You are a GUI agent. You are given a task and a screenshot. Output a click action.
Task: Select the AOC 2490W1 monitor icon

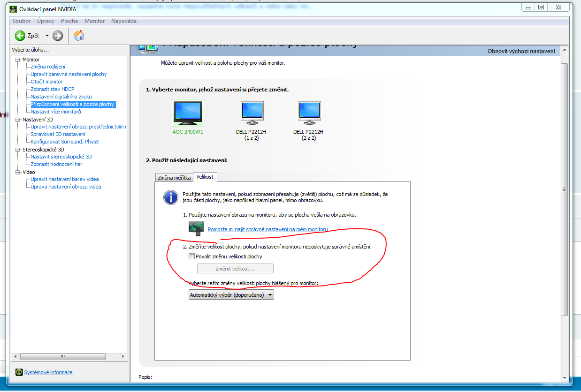click(188, 113)
